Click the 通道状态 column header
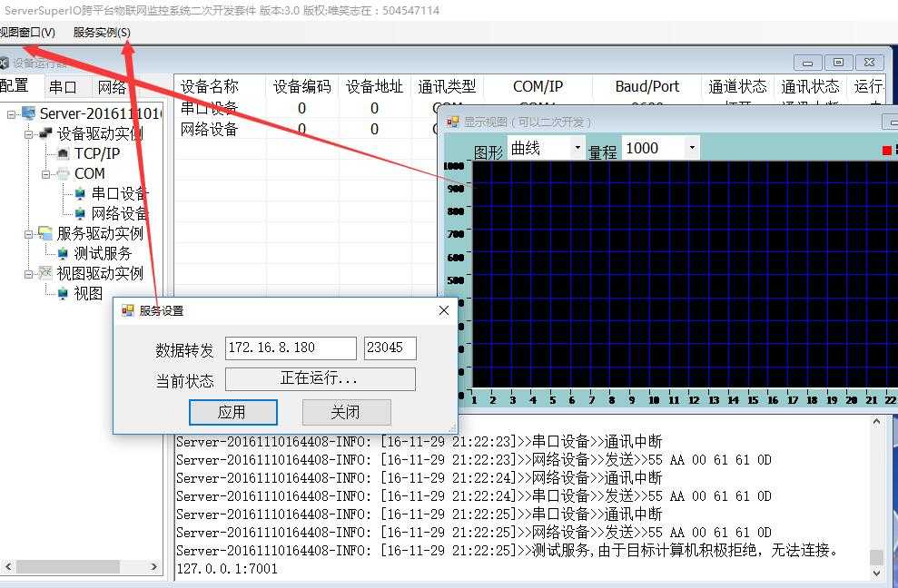Image resolution: width=898 pixels, height=588 pixels. pos(737,86)
